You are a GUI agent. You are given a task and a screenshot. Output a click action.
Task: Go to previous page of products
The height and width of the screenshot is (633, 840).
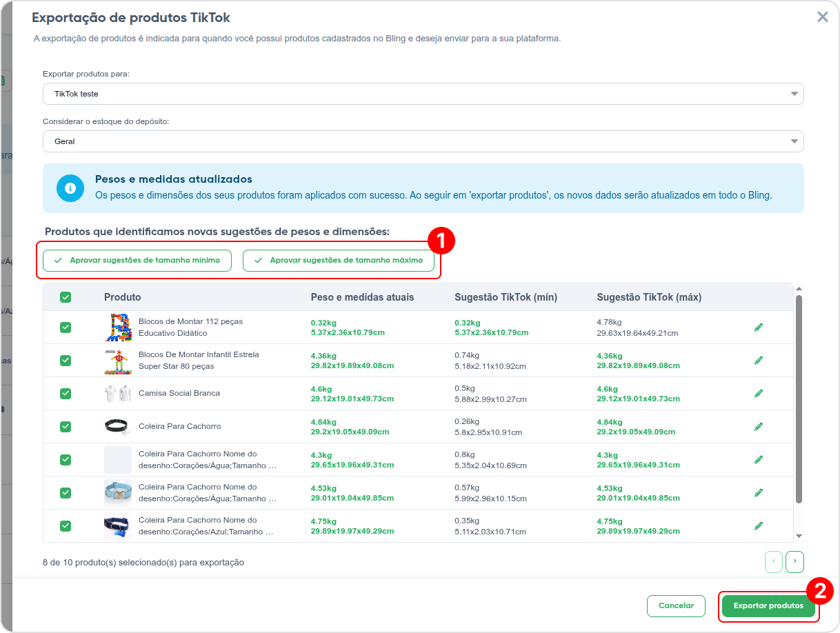[x=774, y=561]
